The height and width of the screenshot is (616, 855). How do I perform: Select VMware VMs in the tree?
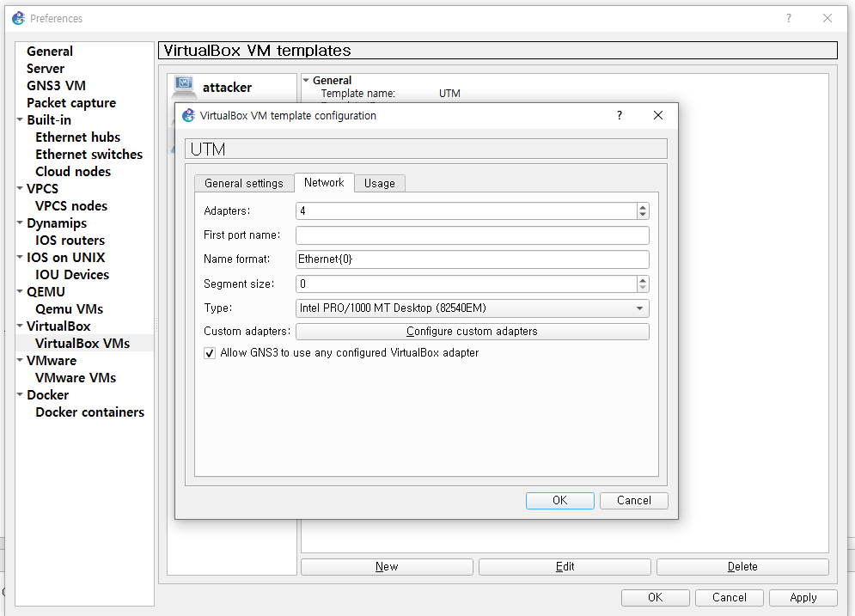point(76,378)
